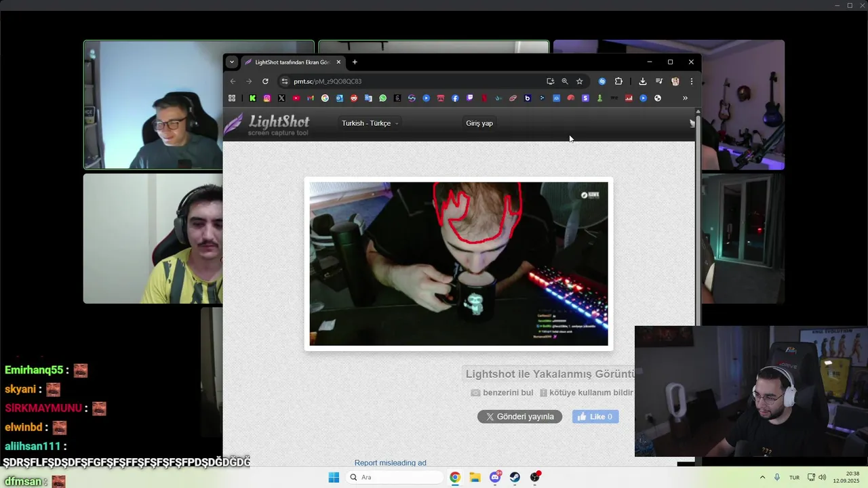Click kötüye kullanım bildir link
868x488 pixels.
587,392
